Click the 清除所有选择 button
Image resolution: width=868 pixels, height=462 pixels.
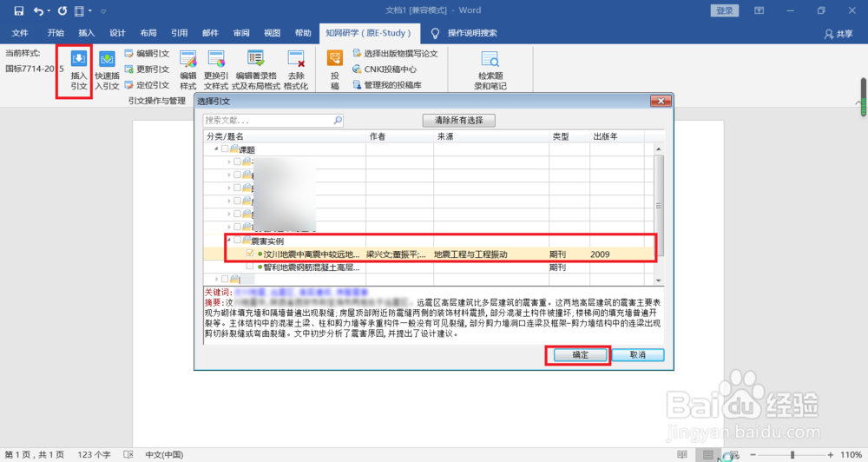point(459,120)
